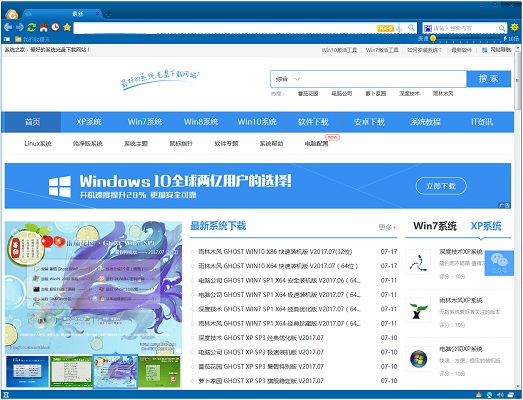Click the 立即下载 banner button

tap(441, 186)
